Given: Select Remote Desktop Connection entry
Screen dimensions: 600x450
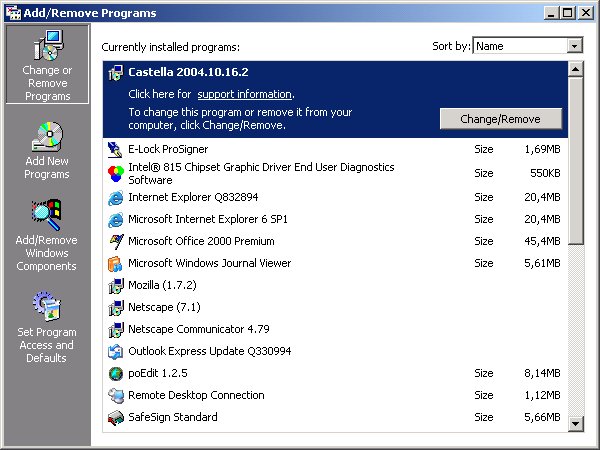Looking at the screenshot, I should tap(335, 395).
